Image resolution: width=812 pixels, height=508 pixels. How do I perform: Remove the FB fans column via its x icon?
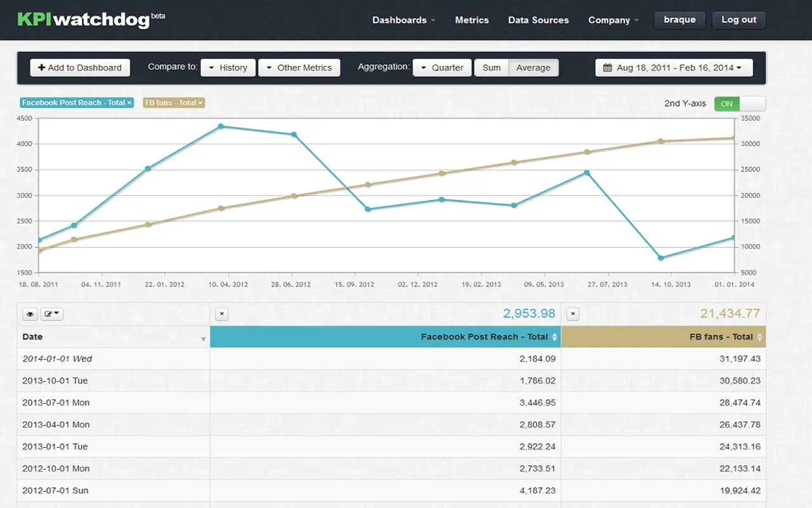coord(572,314)
